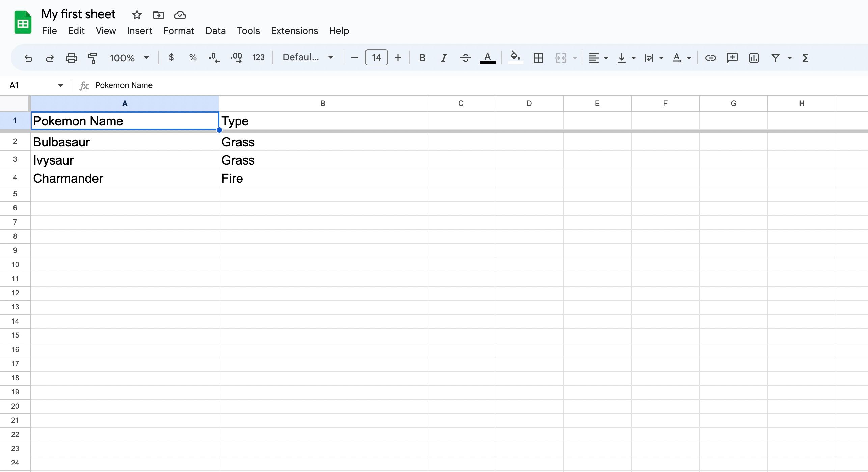Decrease font size with minus button
This screenshot has height=472, width=868.
click(x=354, y=58)
